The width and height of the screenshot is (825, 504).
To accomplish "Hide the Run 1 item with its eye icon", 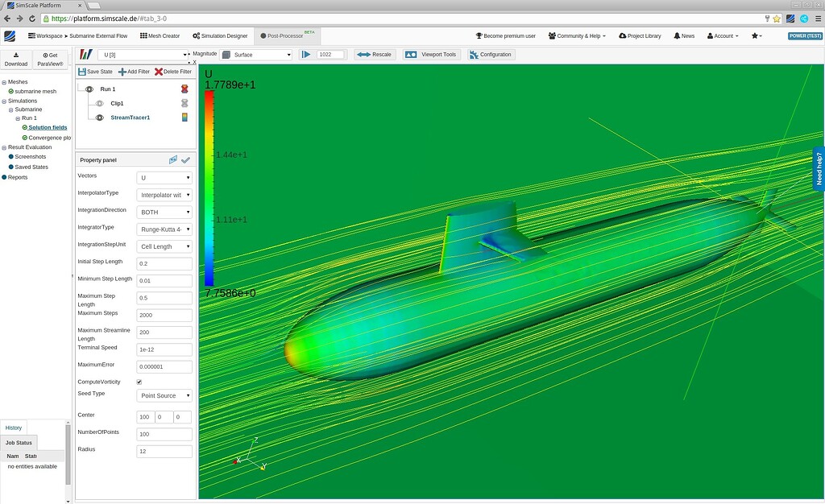I will [x=89, y=89].
